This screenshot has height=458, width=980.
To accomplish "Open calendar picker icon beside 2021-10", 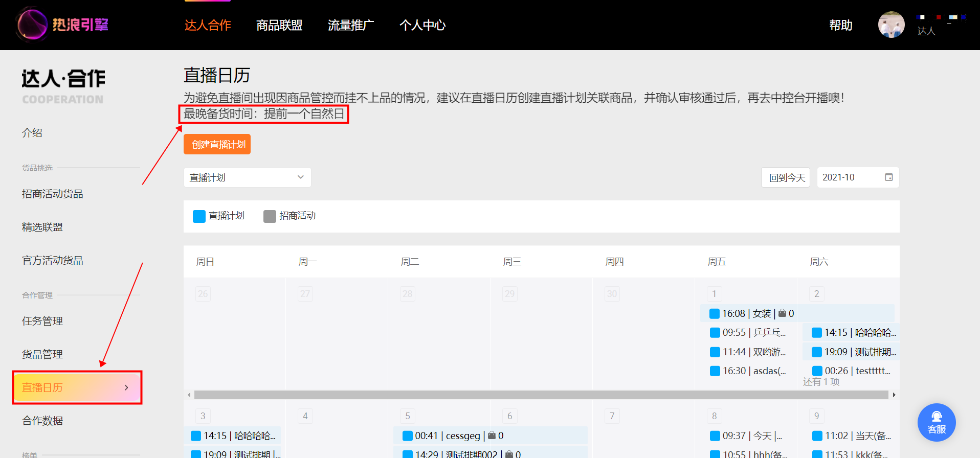I will tap(889, 177).
